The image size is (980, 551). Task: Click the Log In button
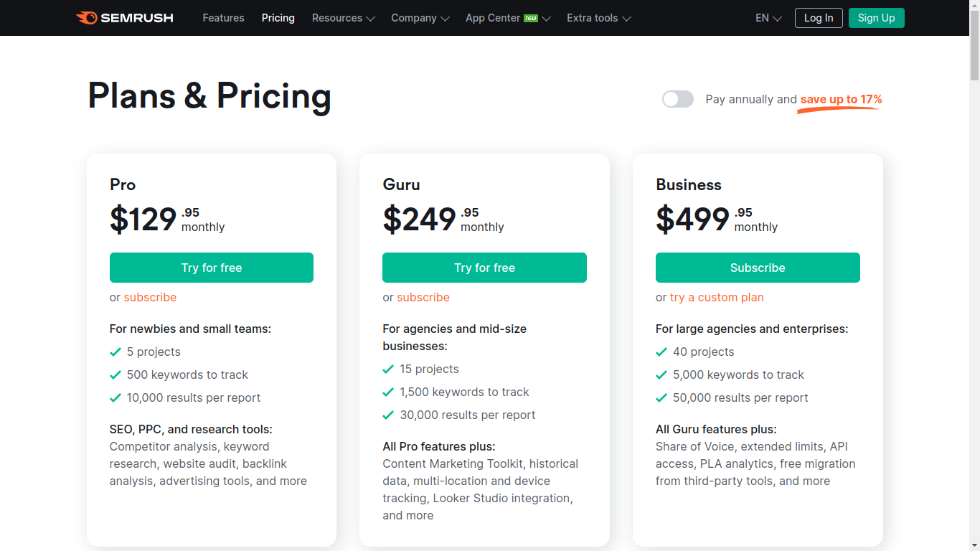coord(819,18)
